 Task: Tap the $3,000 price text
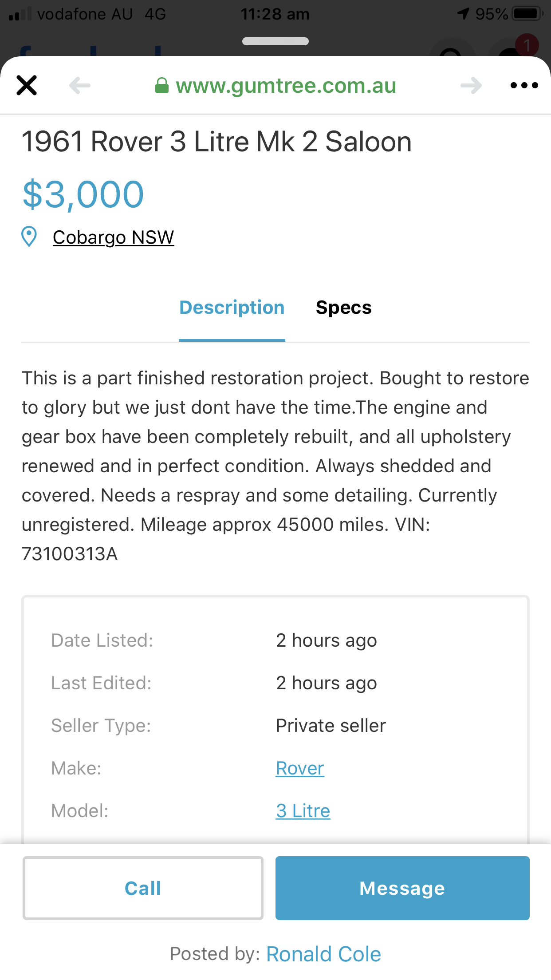(x=83, y=194)
